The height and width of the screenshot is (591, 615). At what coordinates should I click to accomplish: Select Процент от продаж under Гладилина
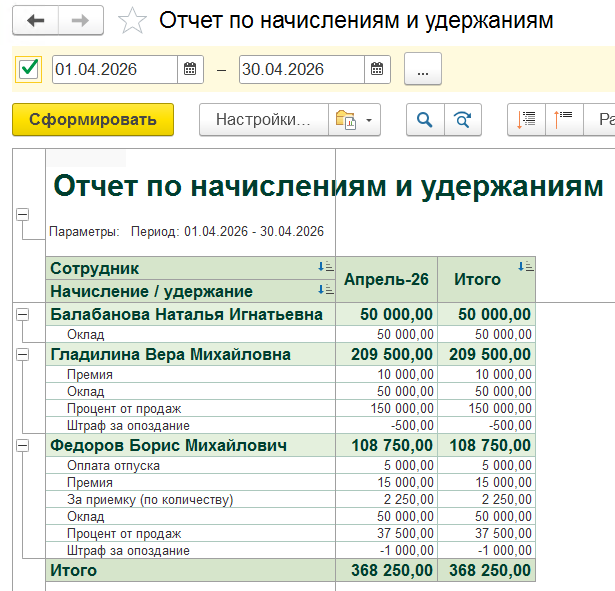[x=191, y=409]
